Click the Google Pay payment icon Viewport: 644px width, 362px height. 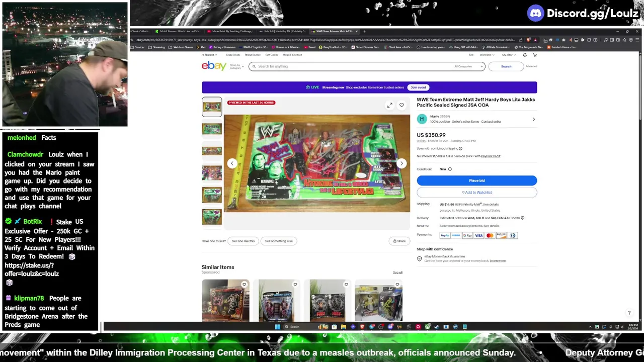click(467, 235)
